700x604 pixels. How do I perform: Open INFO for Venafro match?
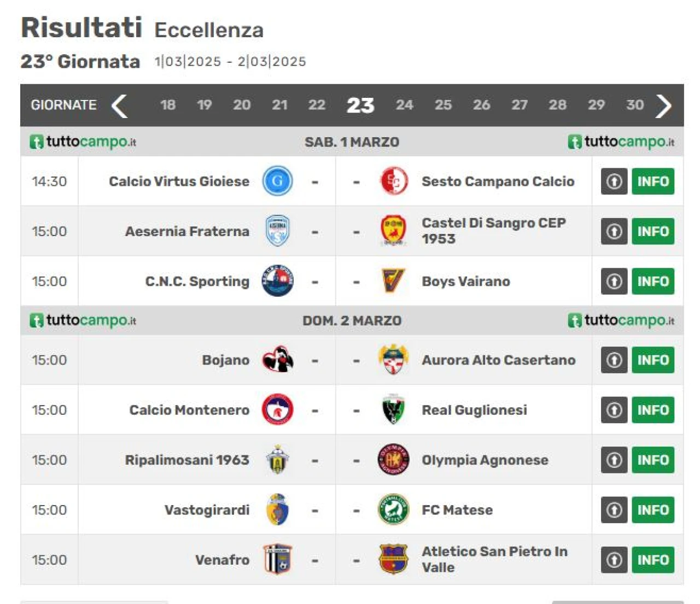653,559
